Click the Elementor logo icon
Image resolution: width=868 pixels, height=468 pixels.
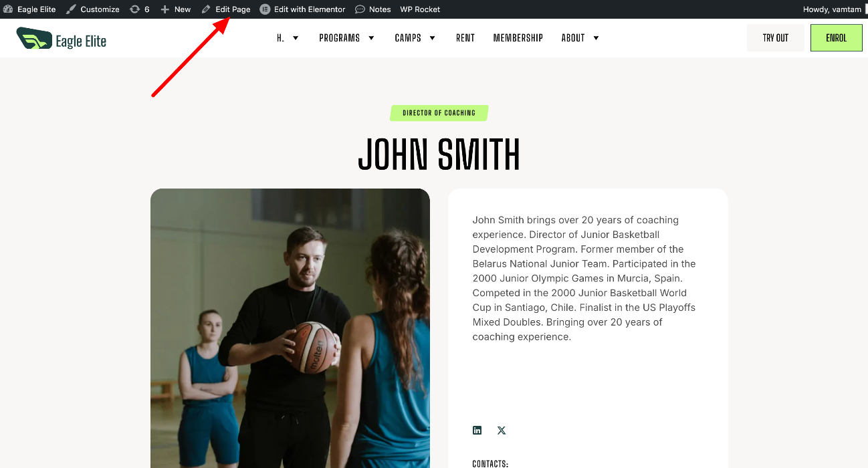[265, 9]
